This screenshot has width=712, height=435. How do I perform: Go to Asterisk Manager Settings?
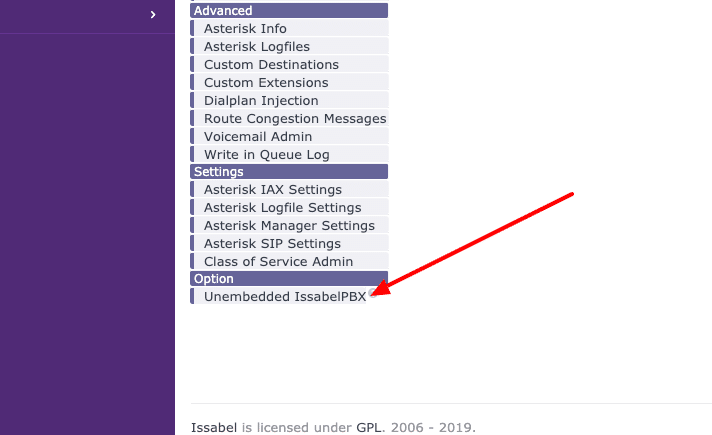(289, 226)
